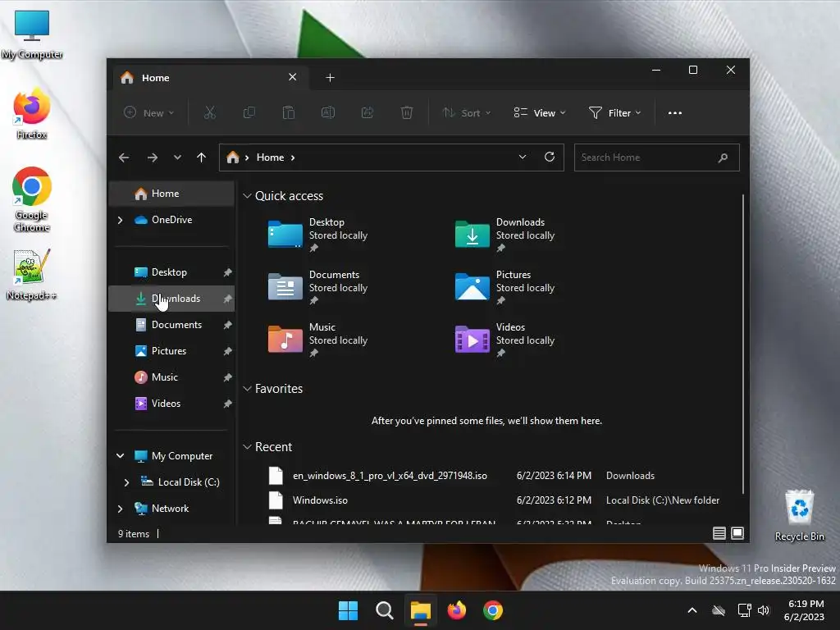
Task: Select Pictures in navigation pane
Action: pyautogui.click(x=171, y=351)
